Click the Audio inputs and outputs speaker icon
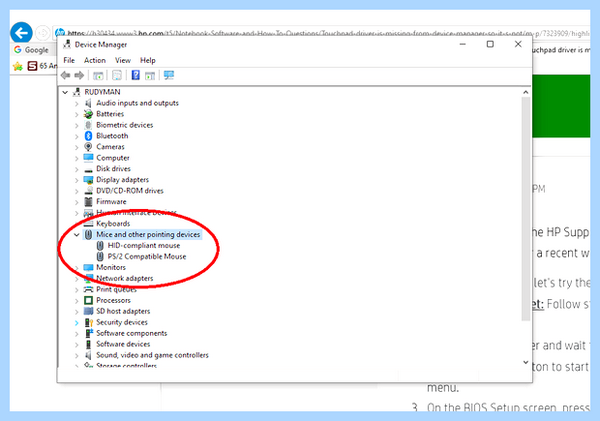The image size is (600, 421). pyautogui.click(x=88, y=103)
